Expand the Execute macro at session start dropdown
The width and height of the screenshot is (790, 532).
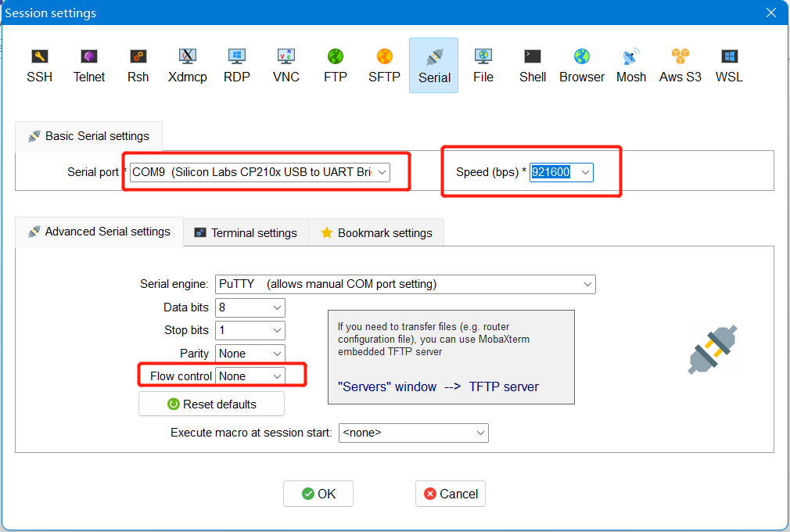(414, 433)
